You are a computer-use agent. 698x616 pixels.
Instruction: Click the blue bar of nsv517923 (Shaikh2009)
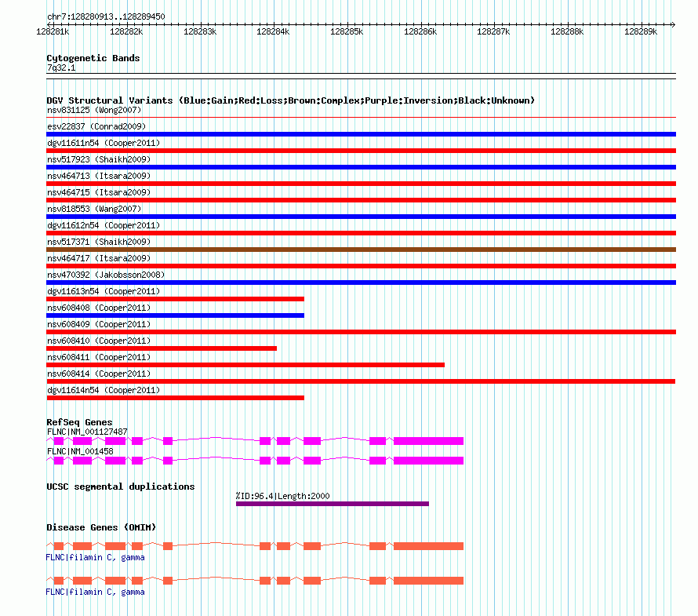point(361,167)
